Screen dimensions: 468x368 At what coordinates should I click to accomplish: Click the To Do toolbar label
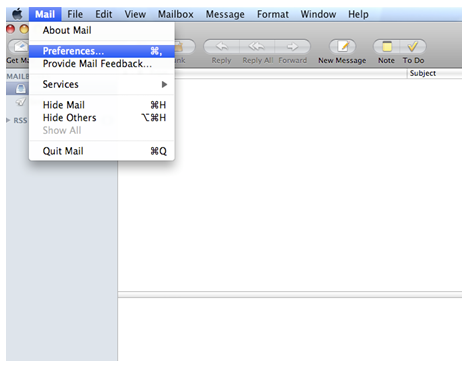(x=413, y=61)
